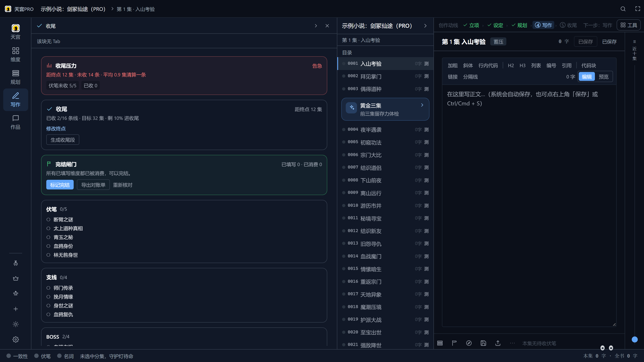The image size is (644, 362).
Task: Click the save icon below editor
Action: point(483,343)
